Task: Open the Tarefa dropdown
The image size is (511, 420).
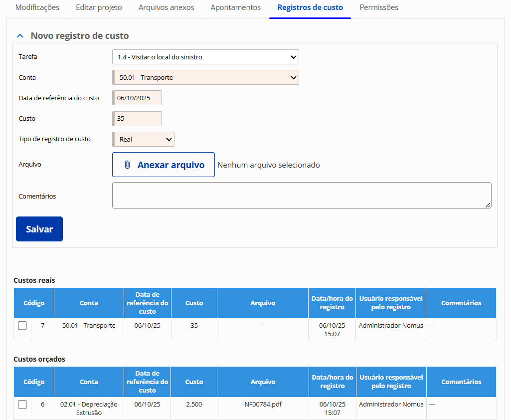Action: coord(205,57)
